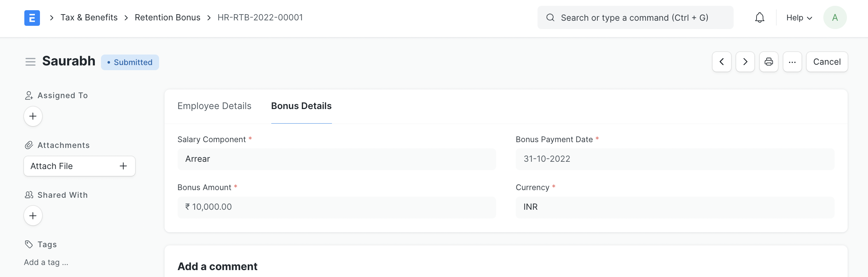Click the Attach File button
This screenshot has height=277, width=868.
tap(80, 166)
